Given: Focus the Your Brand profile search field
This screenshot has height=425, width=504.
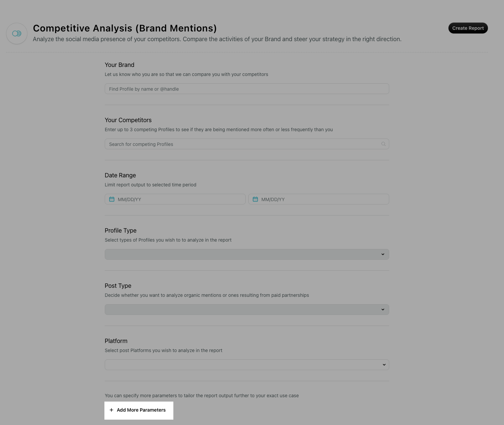Looking at the screenshot, I should click(247, 89).
